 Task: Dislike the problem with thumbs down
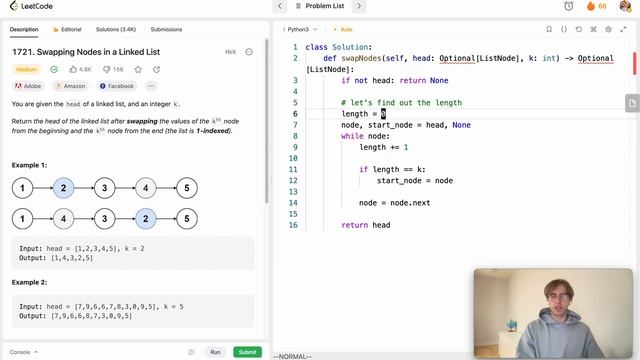pos(113,69)
